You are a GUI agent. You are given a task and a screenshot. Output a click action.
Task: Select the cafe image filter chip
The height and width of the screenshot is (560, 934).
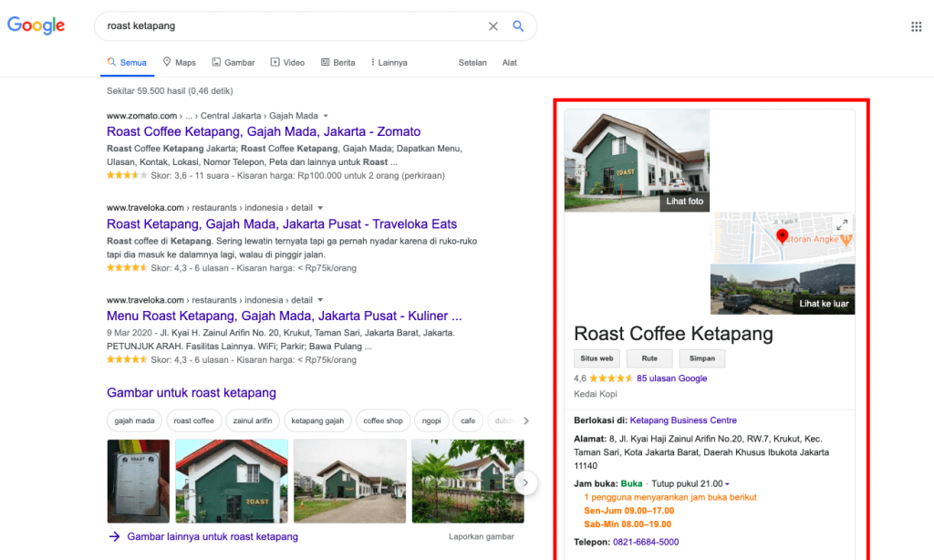(x=468, y=420)
